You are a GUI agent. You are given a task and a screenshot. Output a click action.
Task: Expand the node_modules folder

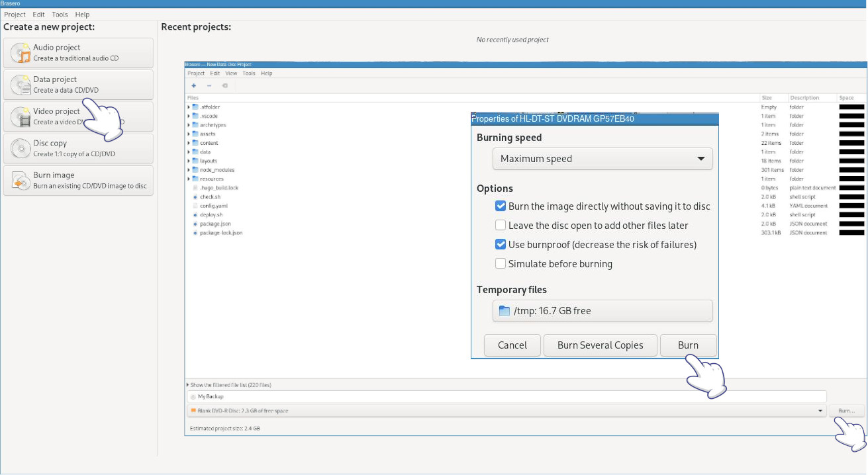tap(189, 170)
